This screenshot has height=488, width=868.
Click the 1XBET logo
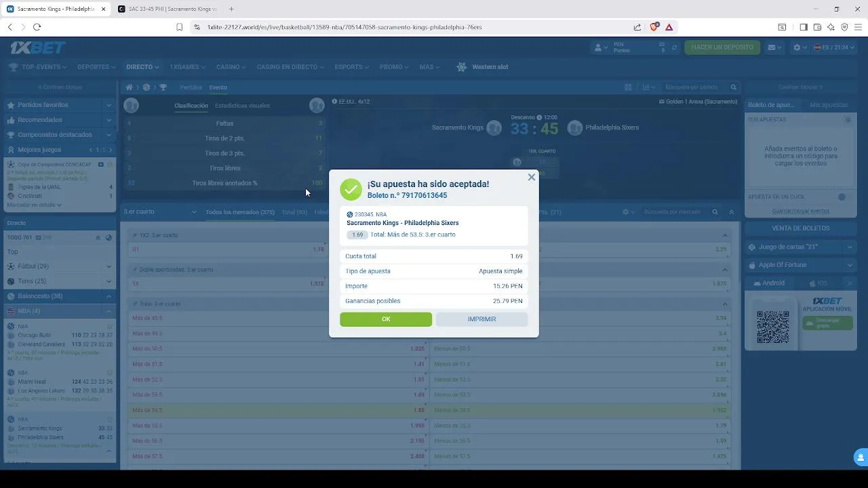tap(38, 47)
